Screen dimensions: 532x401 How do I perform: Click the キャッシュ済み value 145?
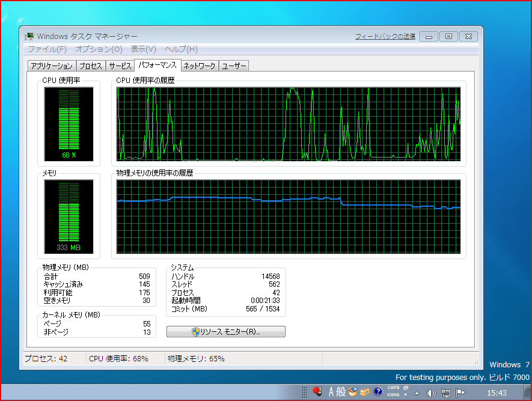(x=144, y=284)
